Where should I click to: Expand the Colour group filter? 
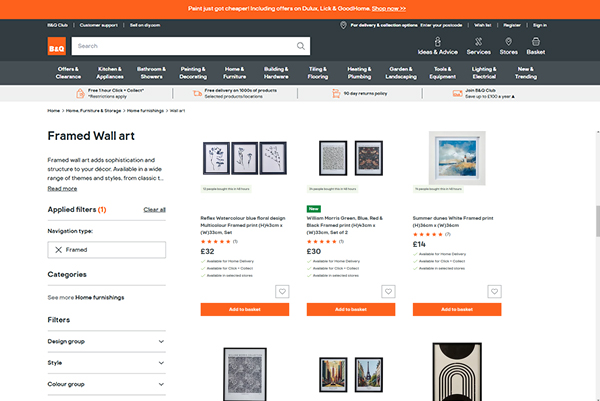(x=160, y=384)
